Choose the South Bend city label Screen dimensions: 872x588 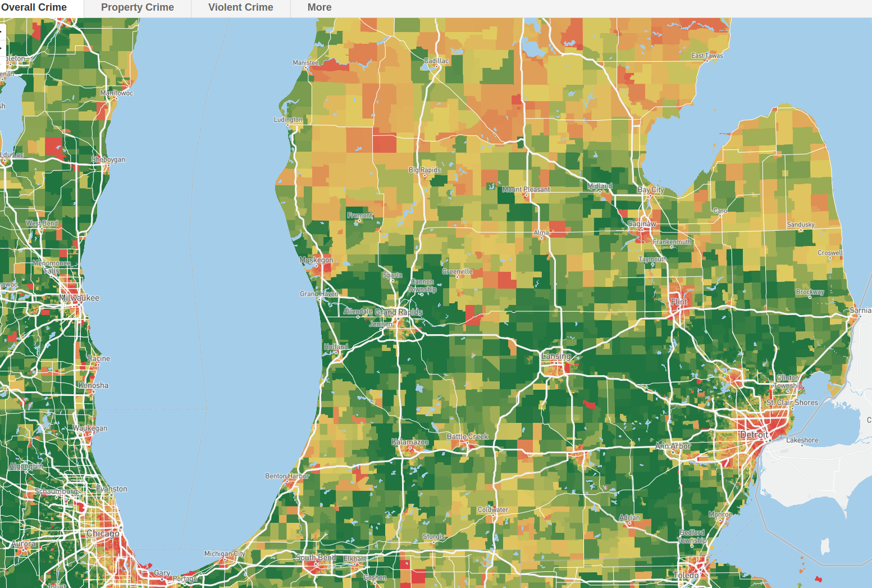[316, 558]
